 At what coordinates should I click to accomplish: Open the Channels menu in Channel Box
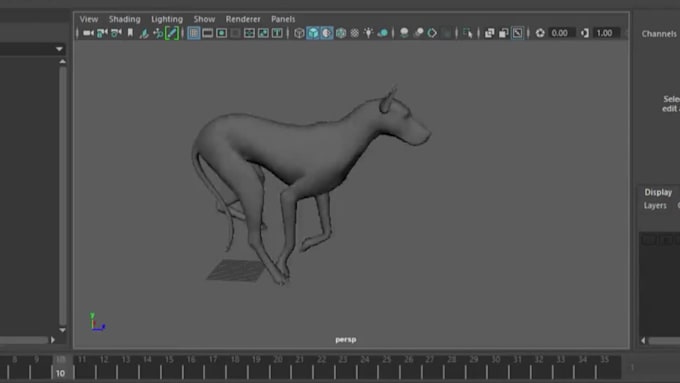pos(659,34)
